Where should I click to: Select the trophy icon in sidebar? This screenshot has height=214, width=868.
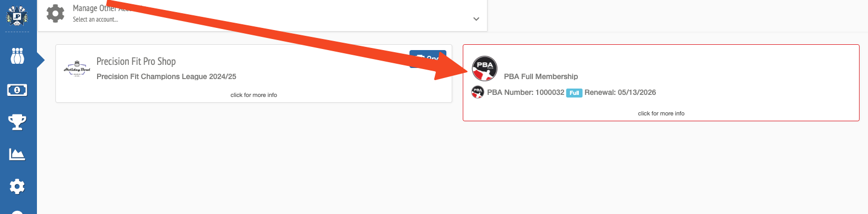[17, 122]
